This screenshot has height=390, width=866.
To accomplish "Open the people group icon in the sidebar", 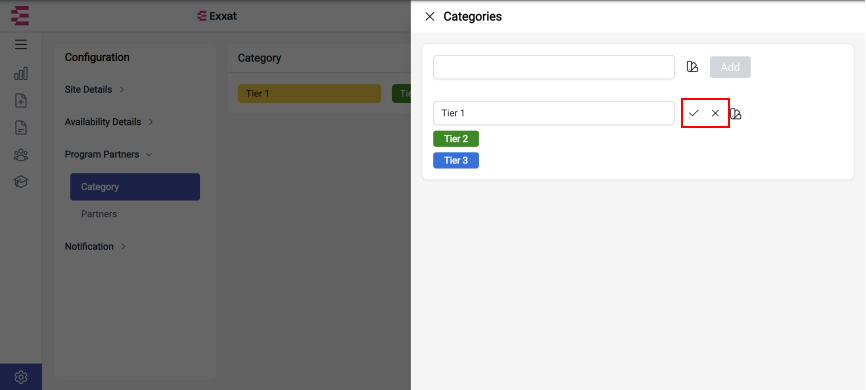I will coord(21,155).
